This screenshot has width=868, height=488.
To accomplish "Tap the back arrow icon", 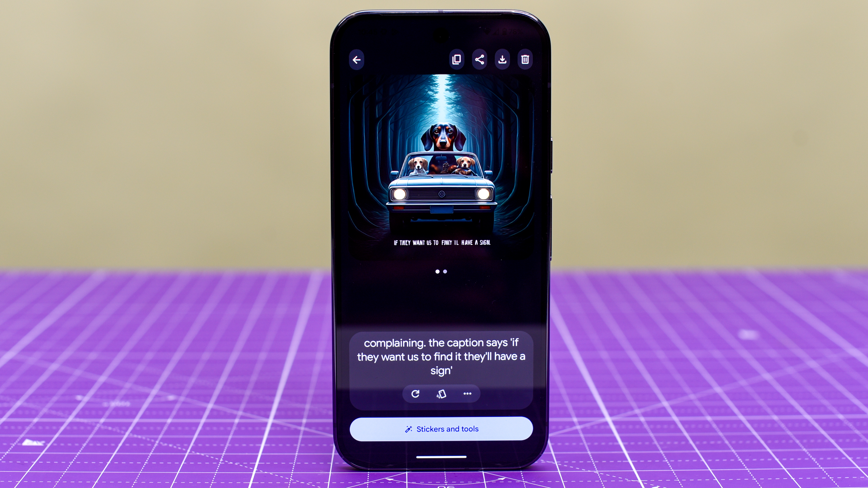I will [x=356, y=59].
